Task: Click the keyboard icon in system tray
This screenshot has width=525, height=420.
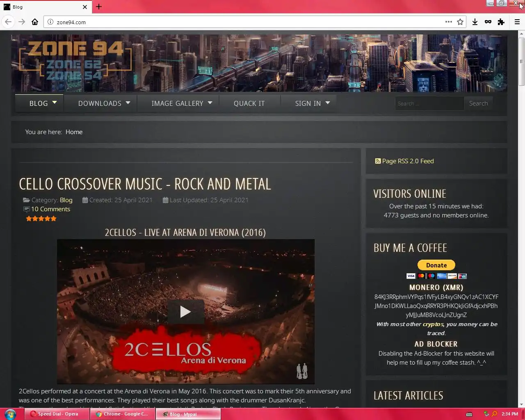Action: tap(469, 414)
